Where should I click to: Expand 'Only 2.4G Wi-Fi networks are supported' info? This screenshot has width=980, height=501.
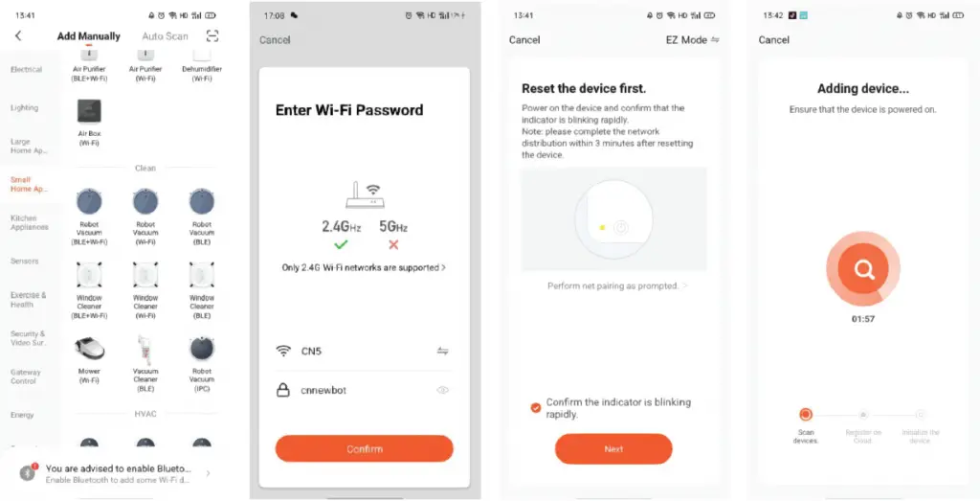pos(364,267)
